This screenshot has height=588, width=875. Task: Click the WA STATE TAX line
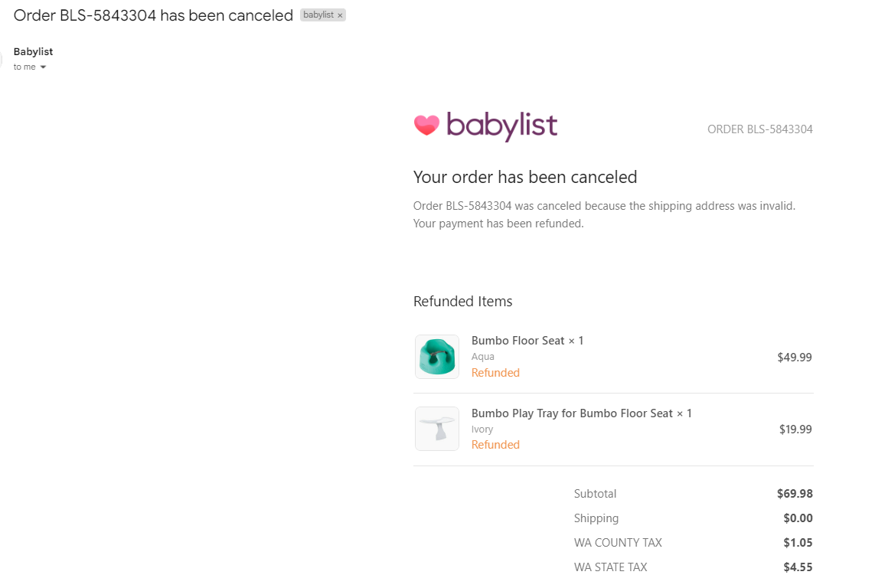[693, 567]
